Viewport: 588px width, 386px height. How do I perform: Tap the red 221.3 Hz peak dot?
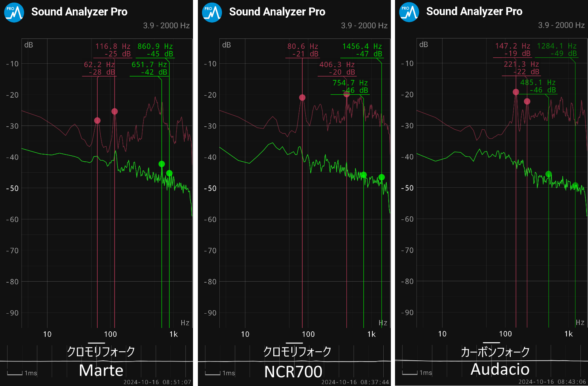coord(527,101)
